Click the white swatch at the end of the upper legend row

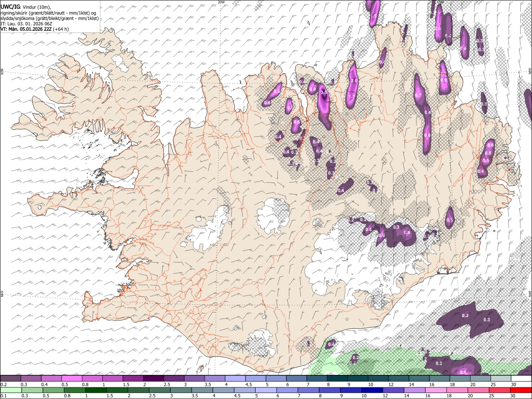pos(521,378)
